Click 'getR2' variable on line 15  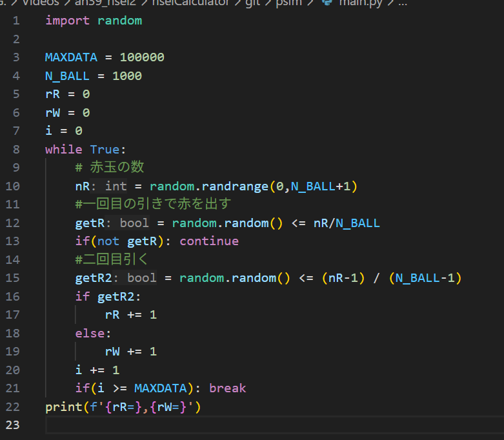click(x=94, y=278)
